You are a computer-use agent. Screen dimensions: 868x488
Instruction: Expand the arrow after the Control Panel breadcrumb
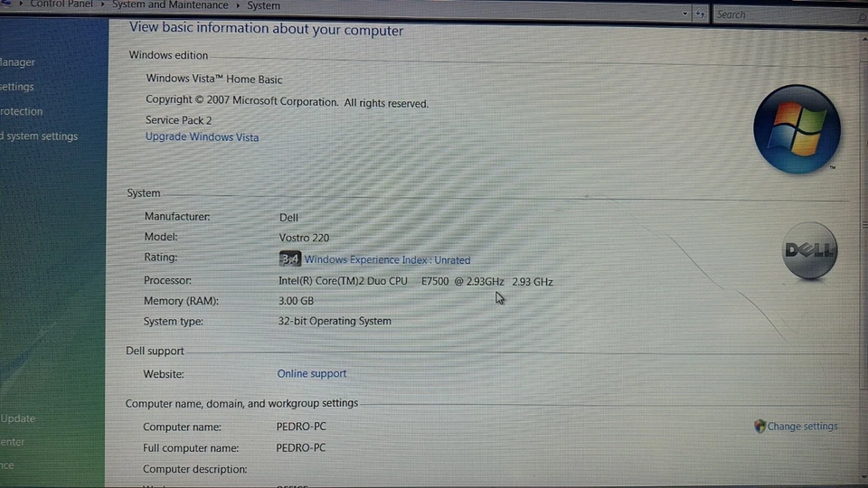102,5
